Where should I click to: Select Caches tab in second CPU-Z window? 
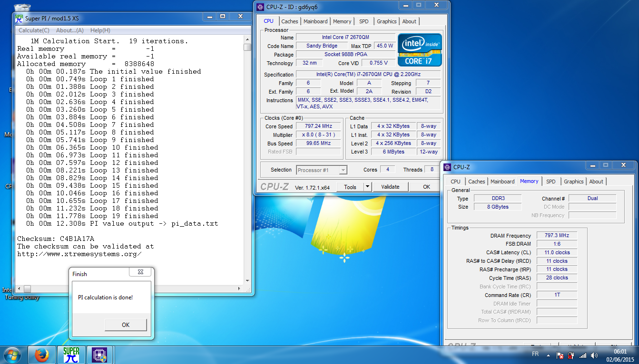477,182
